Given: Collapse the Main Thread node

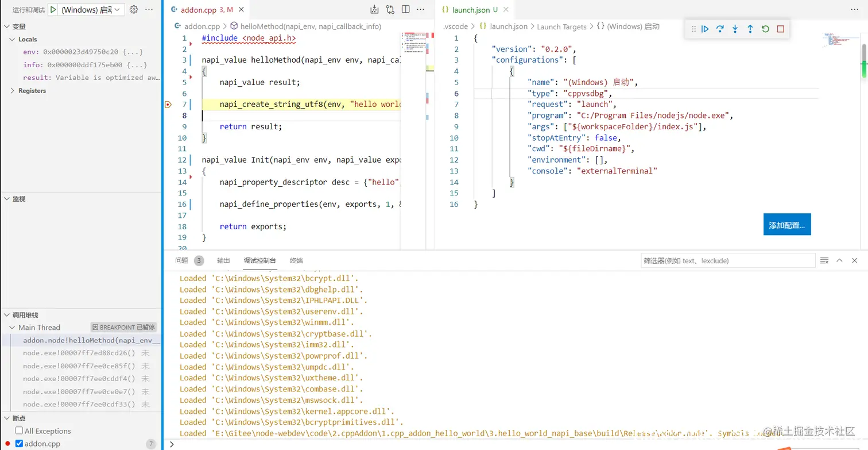Looking at the screenshot, I should coord(13,328).
